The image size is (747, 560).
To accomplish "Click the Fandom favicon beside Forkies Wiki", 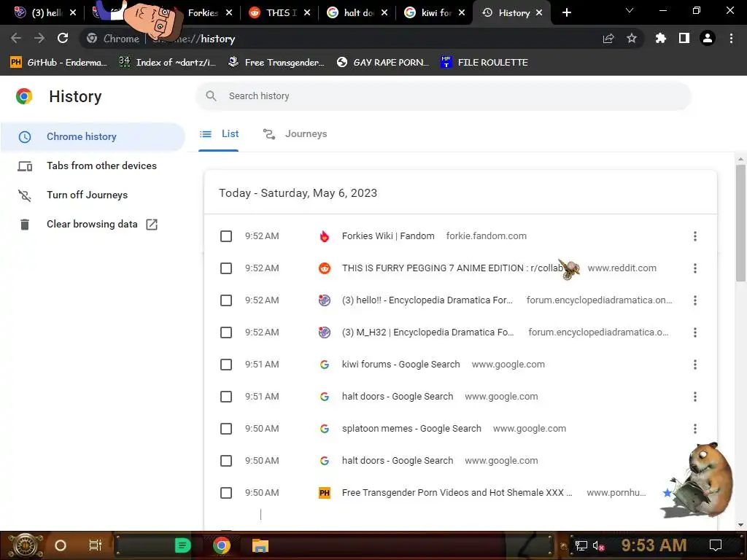I will point(325,236).
